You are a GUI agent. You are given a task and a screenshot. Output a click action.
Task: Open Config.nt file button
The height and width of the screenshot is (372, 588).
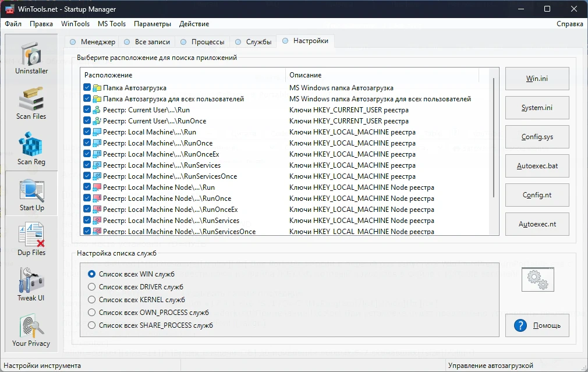coord(537,195)
